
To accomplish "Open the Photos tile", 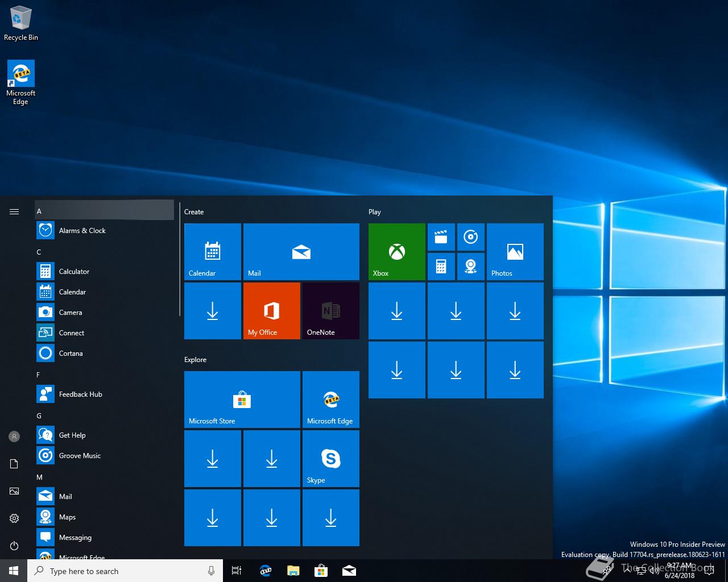I will (515, 252).
